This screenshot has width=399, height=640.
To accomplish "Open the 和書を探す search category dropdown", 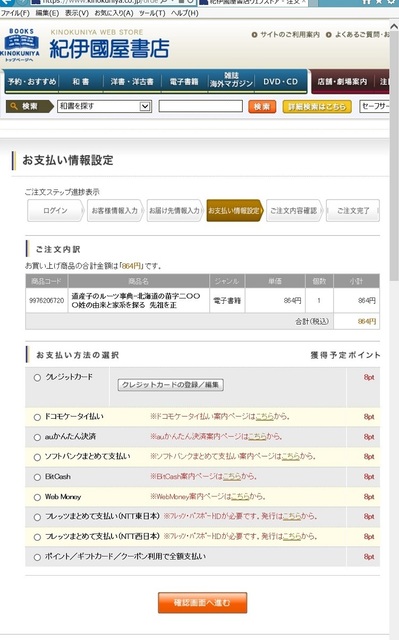I will pos(104,107).
